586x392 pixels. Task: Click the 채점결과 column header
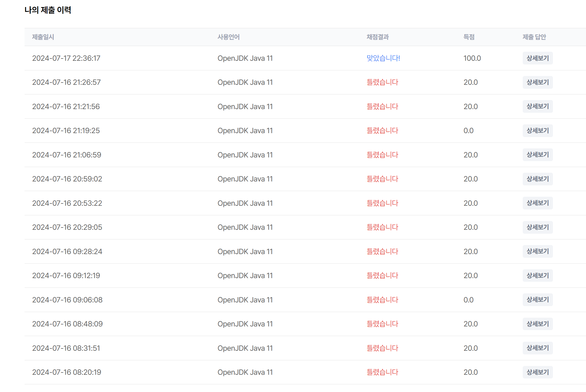[377, 37]
